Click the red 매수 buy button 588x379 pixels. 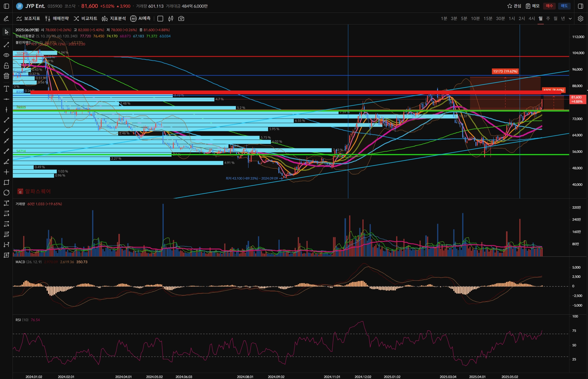point(549,6)
